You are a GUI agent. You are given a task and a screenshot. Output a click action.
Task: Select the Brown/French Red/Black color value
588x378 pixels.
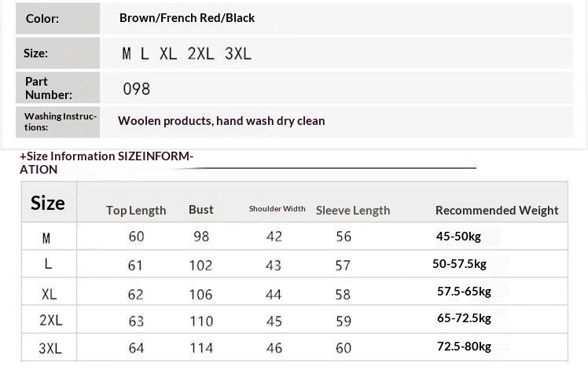pos(187,18)
